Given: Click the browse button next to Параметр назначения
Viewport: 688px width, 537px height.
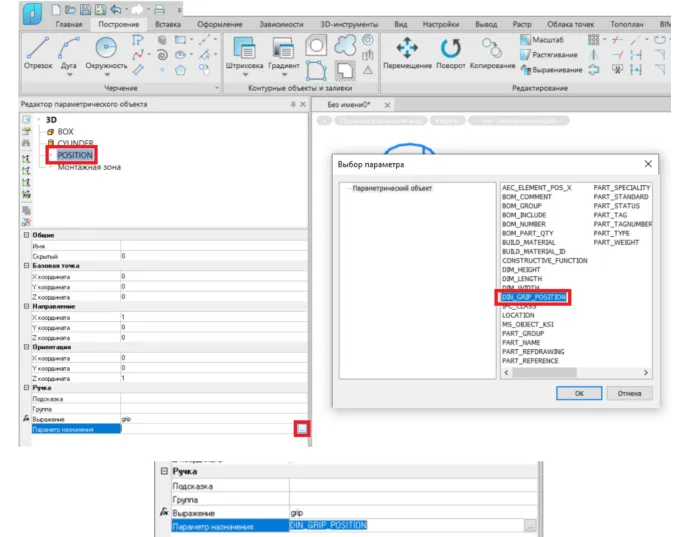Looking at the screenshot, I should 302,429.
